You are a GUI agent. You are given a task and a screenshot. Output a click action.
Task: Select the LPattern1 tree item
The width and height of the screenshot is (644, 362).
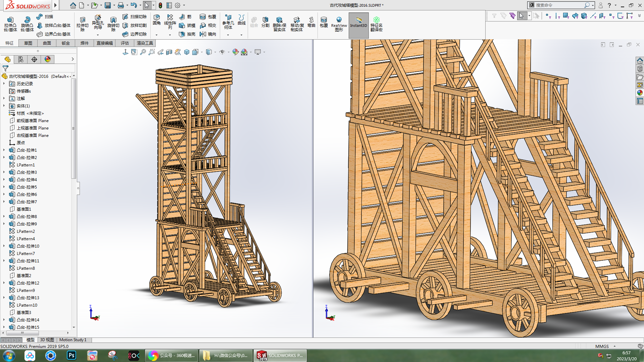[x=22, y=165]
